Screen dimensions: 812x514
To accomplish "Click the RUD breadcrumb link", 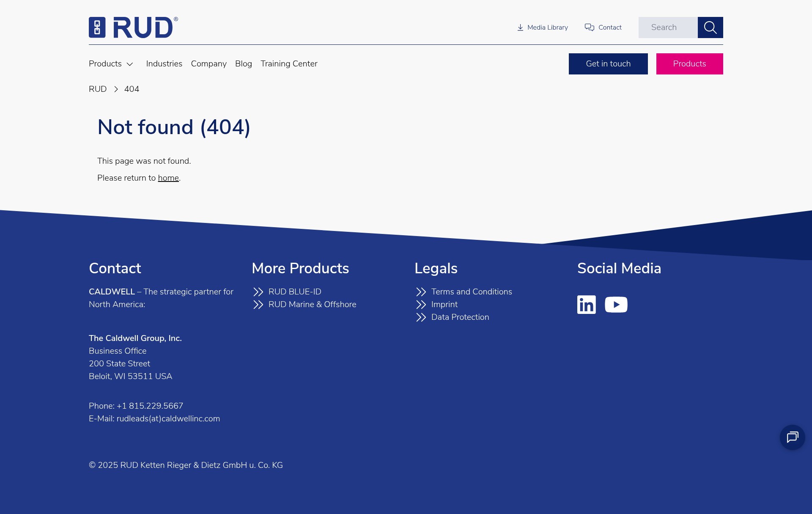I will (x=98, y=89).
